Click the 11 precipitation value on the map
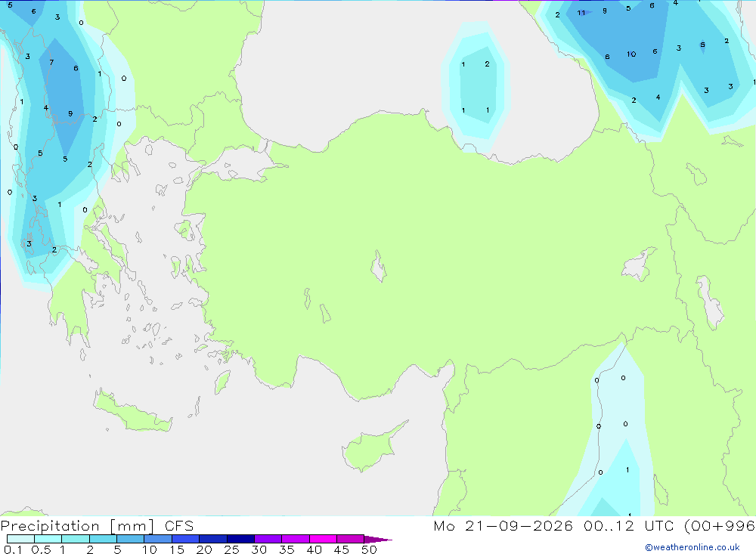The image size is (756, 554). tap(581, 13)
